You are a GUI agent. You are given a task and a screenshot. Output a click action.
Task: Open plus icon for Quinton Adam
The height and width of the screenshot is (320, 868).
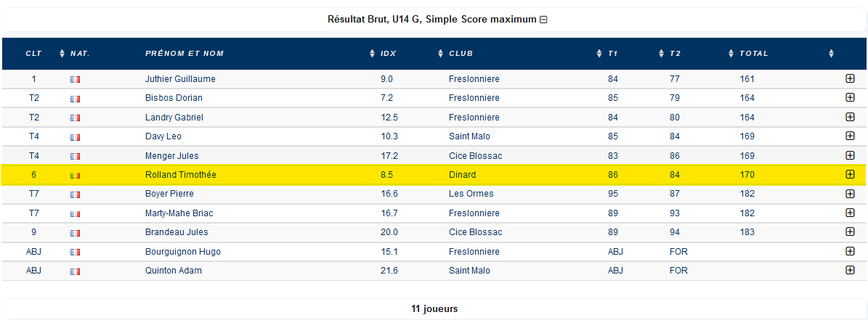tap(850, 270)
